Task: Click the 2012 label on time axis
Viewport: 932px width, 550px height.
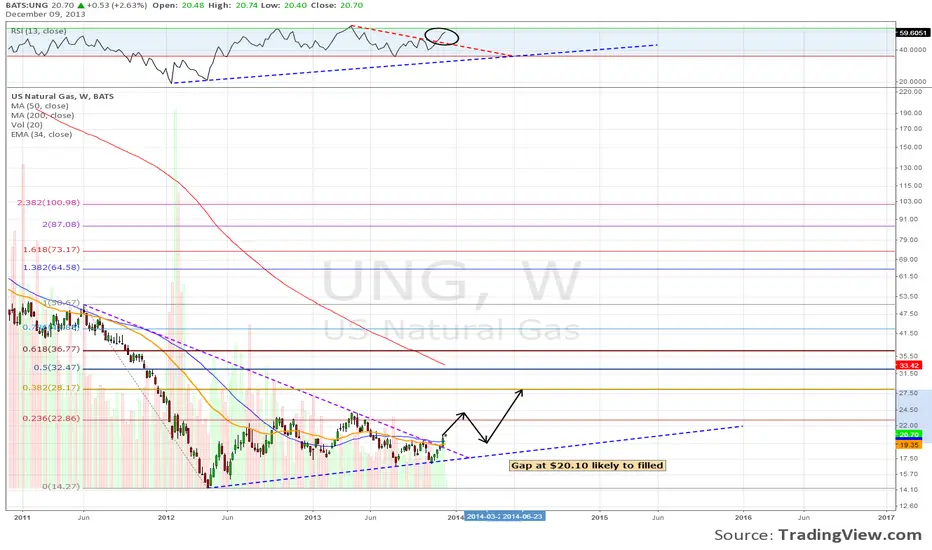Action: (x=166, y=517)
